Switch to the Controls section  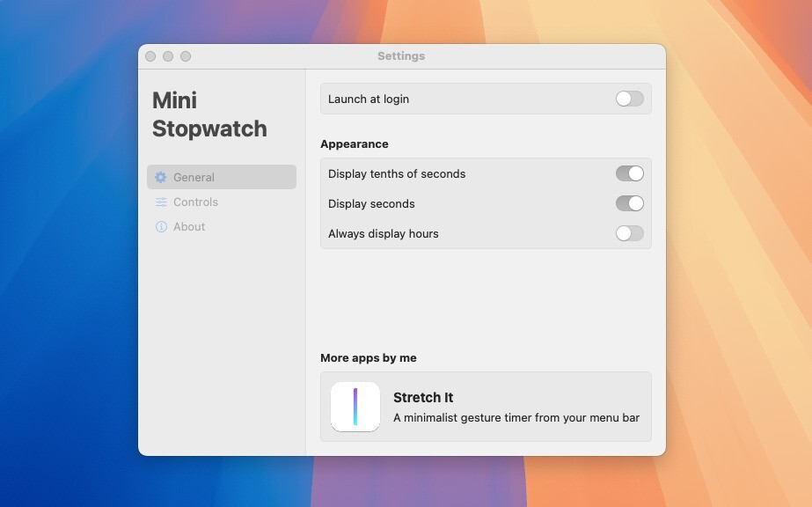[x=195, y=202]
